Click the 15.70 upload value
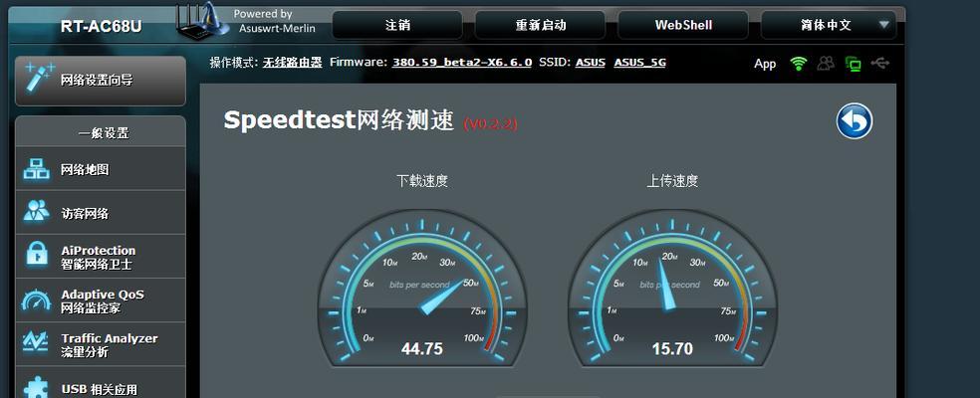This screenshot has width=980, height=398. click(672, 348)
